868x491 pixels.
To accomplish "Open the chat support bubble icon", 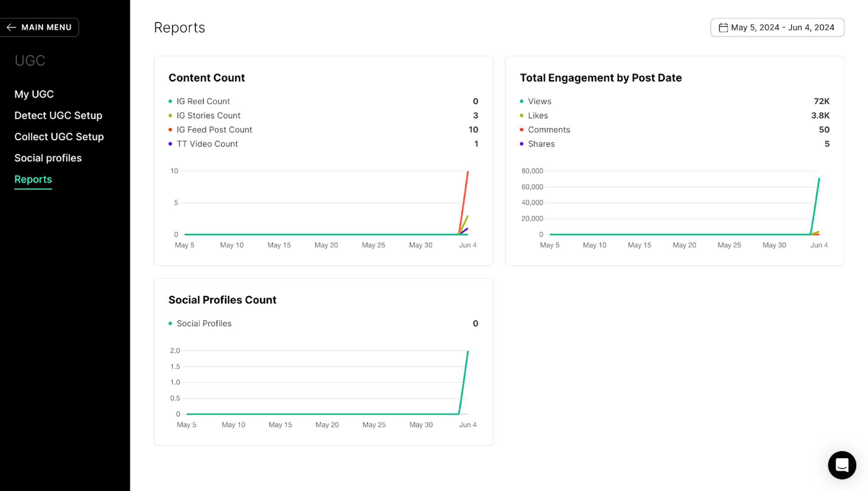I will [842, 465].
